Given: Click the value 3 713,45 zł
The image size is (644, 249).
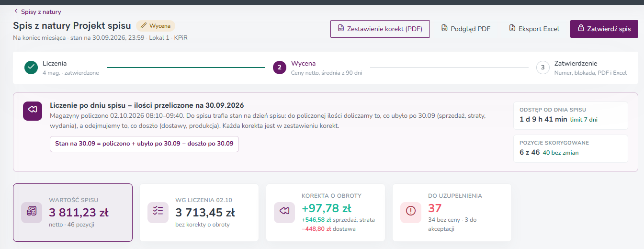Looking at the screenshot, I should click(205, 212).
